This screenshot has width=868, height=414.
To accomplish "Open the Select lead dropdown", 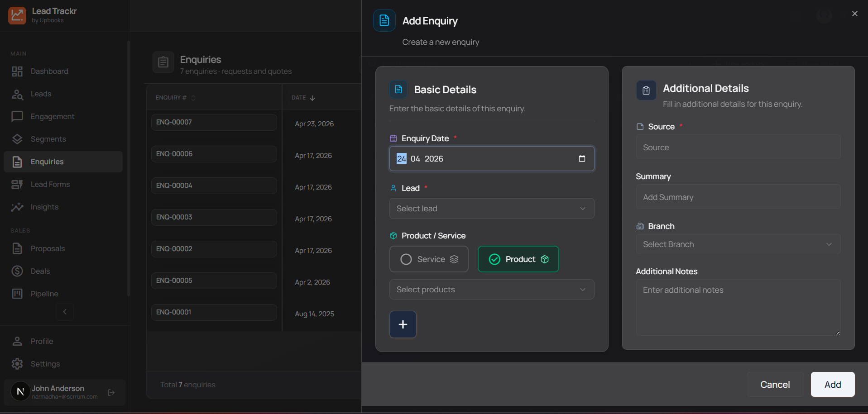I will (491, 209).
